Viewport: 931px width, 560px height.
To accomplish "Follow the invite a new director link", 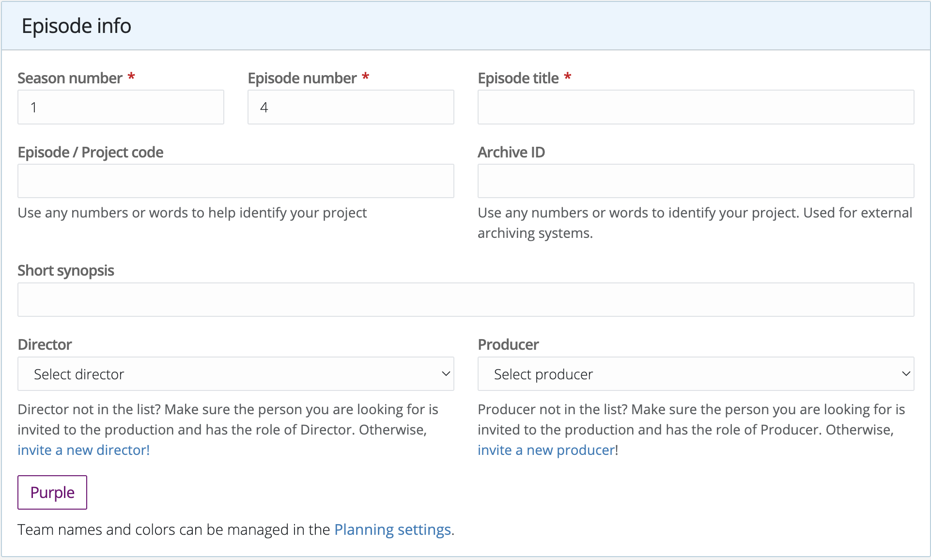I will (83, 450).
